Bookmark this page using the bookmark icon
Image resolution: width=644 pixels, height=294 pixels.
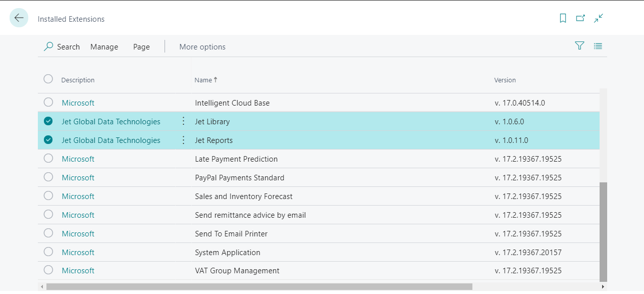[x=563, y=18]
